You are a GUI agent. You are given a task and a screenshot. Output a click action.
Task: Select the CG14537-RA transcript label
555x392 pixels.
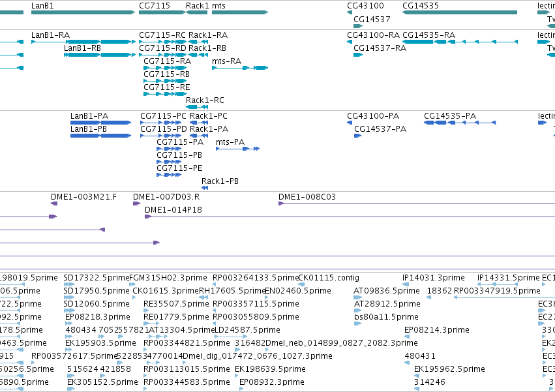pyautogui.click(x=380, y=48)
